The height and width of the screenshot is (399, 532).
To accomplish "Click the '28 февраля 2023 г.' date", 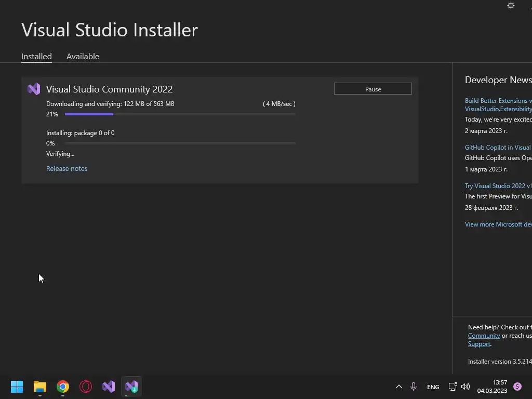I will click(x=491, y=207).
